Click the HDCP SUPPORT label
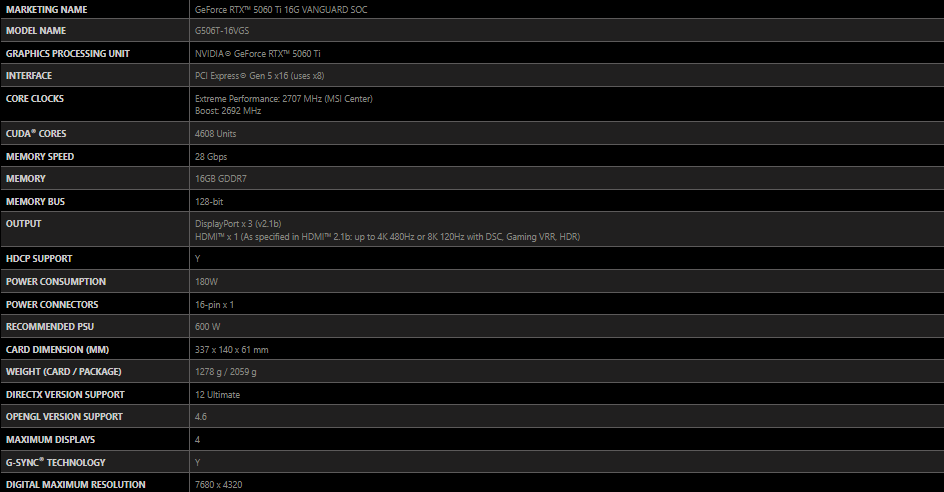This screenshot has width=944, height=492. tap(39, 259)
